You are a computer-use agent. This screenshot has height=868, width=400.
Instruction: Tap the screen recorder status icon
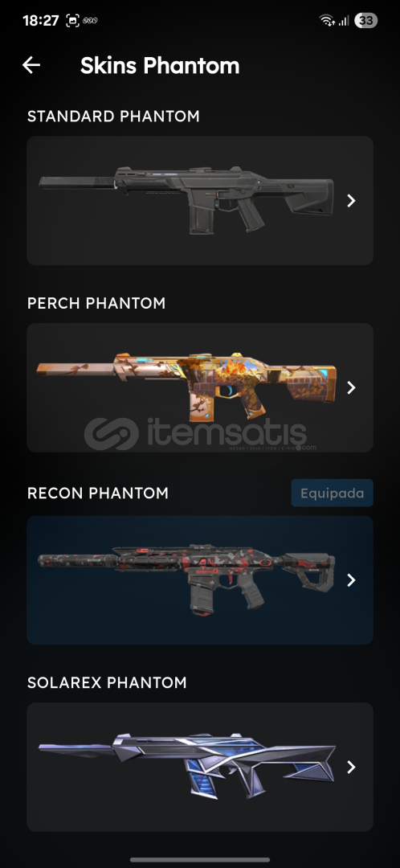[72, 21]
